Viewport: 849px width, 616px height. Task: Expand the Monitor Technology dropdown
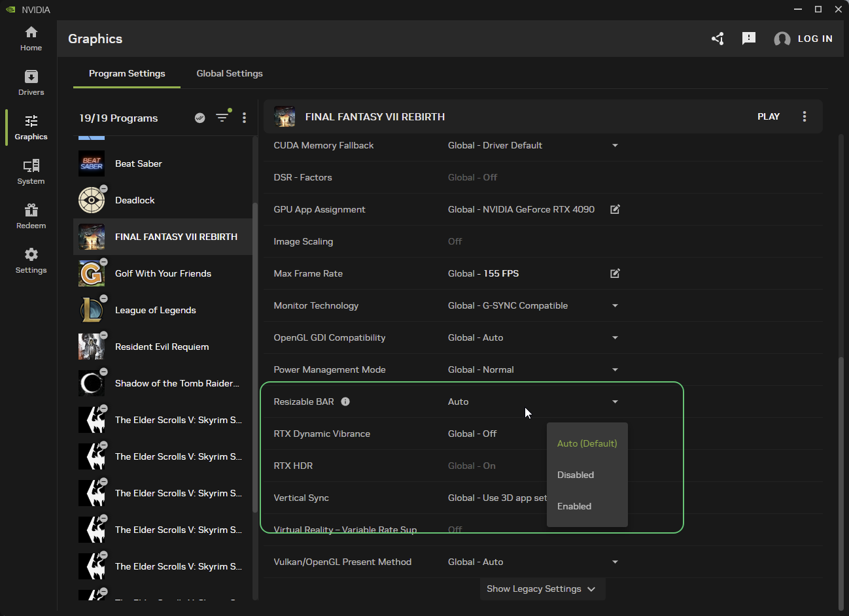click(x=615, y=305)
